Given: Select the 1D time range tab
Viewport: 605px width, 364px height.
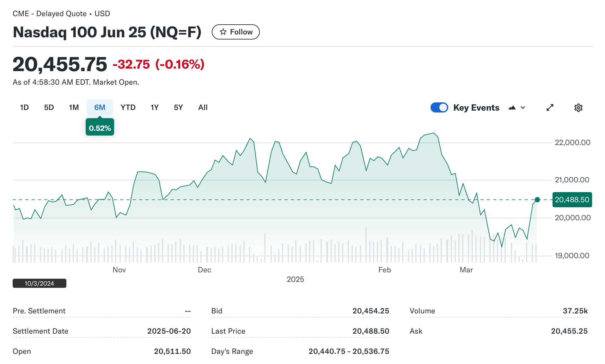Looking at the screenshot, I should coord(24,107).
